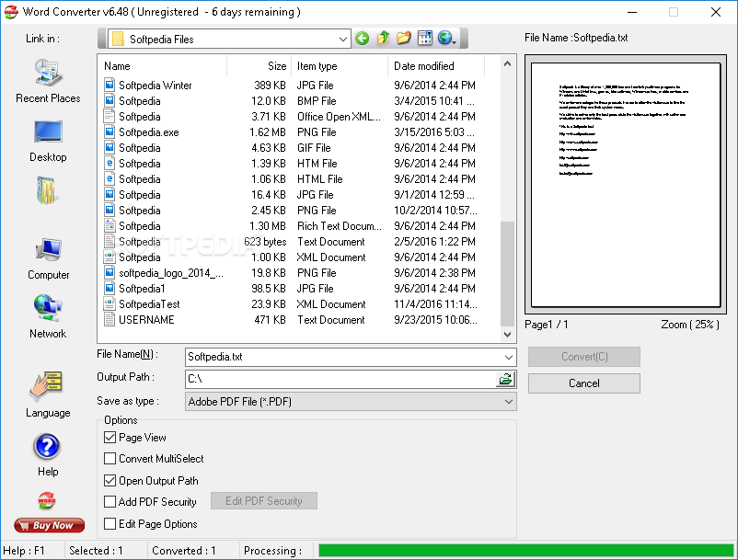The height and width of the screenshot is (560, 738).
Task: Go up one folder level icon
Action: (383, 38)
